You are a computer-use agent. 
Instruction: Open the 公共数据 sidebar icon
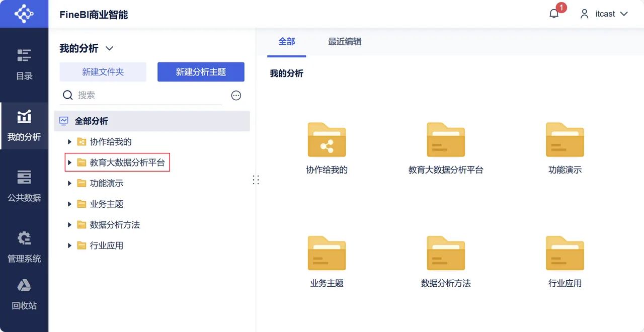[24, 177]
